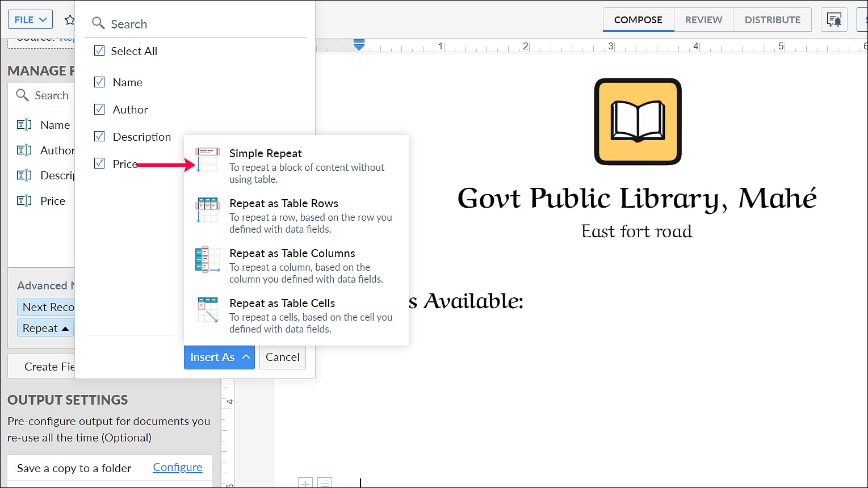Click the indent marker on the ruler
This screenshot has height=488, width=868.
(359, 45)
